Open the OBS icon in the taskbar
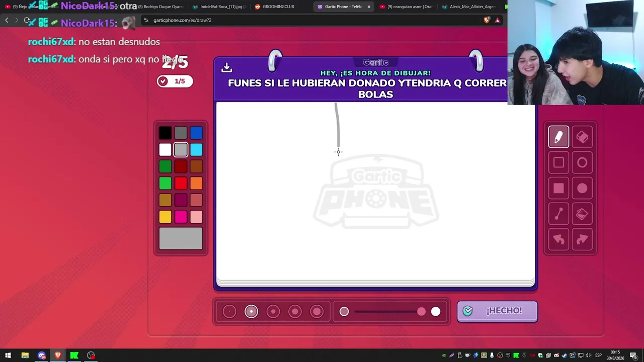The width and height of the screenshot is (644, 362). pos(91,355)
